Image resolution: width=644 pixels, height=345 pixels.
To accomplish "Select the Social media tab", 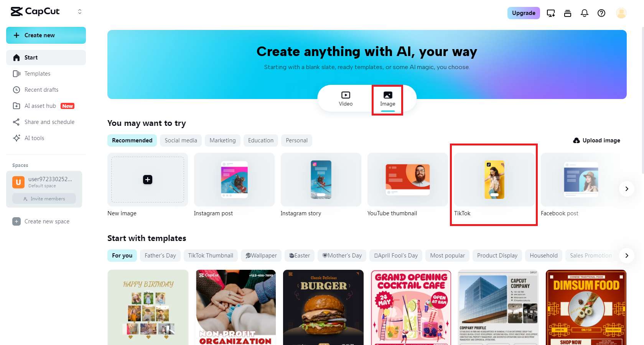I will pos(181,140).
